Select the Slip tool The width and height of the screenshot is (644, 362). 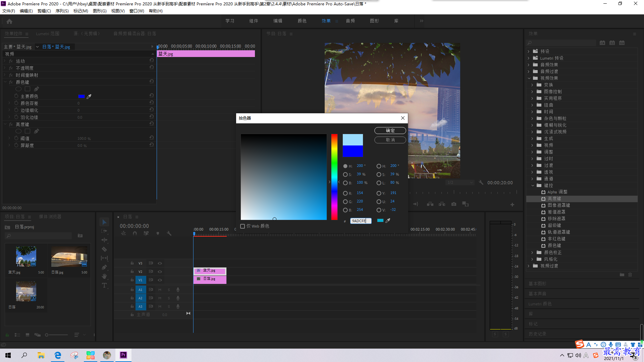104,258
